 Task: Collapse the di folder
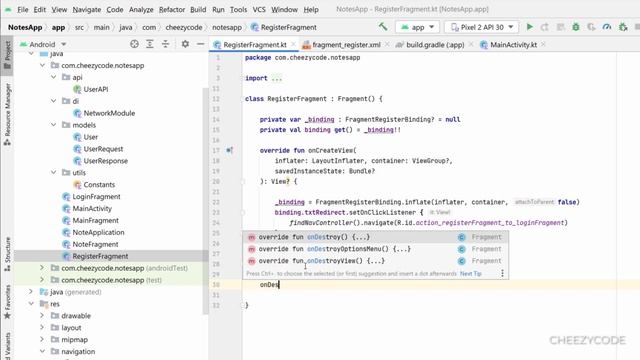pyautogui.click(x=53, y=101)
